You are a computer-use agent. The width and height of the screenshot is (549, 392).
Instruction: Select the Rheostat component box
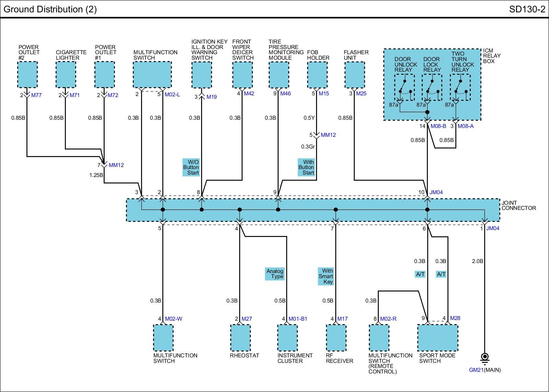240,338
